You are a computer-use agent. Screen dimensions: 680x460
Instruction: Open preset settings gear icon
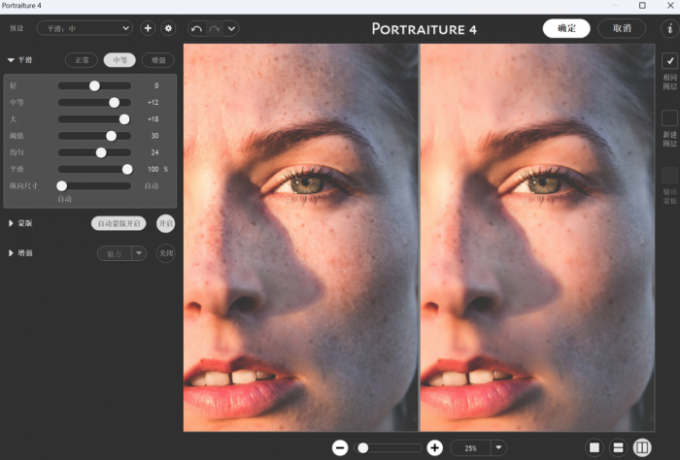tap(168, 29)
